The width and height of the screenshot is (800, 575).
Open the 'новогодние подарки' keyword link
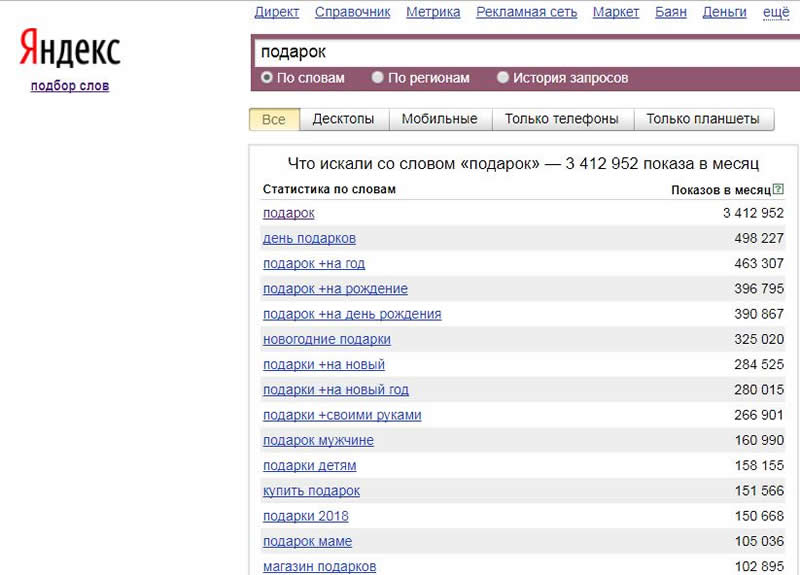[x=326, y=339]
